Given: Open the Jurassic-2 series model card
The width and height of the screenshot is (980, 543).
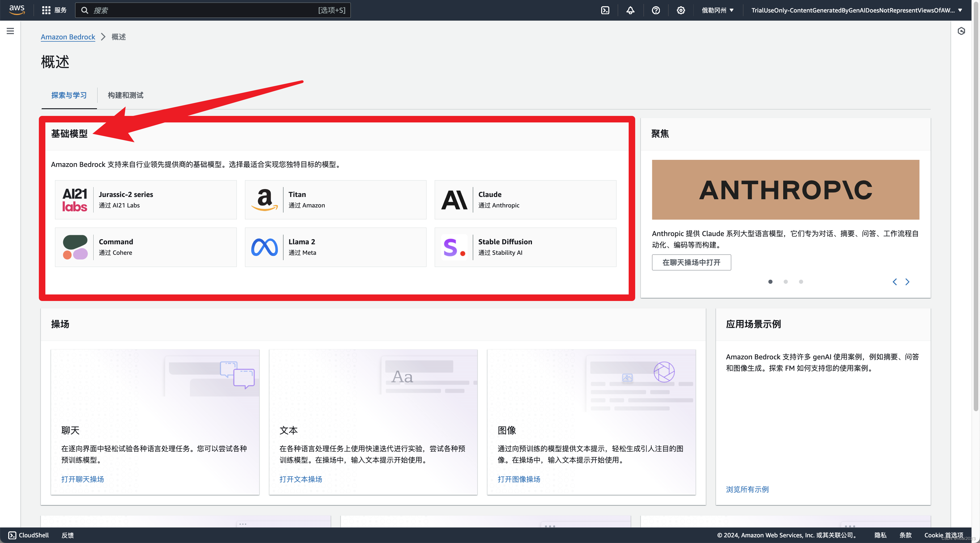Looking at the screenshot, I should (146, 200).
